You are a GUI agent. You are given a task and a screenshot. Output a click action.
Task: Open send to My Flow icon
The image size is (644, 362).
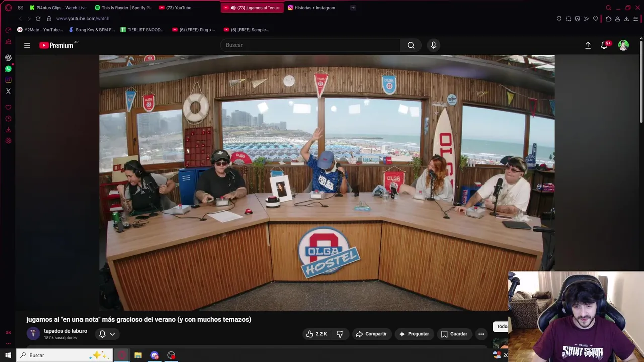tap(587, 19)
